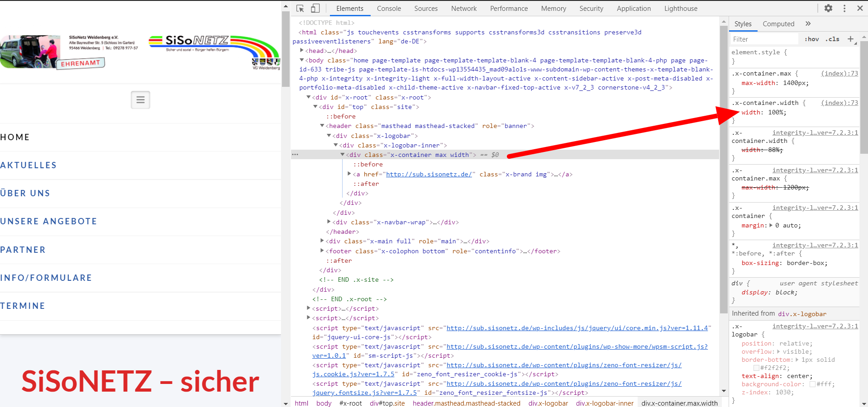Viewport: 868px width, 407px height.
Task: Close the DevTools panel
Action: [860, 8]
